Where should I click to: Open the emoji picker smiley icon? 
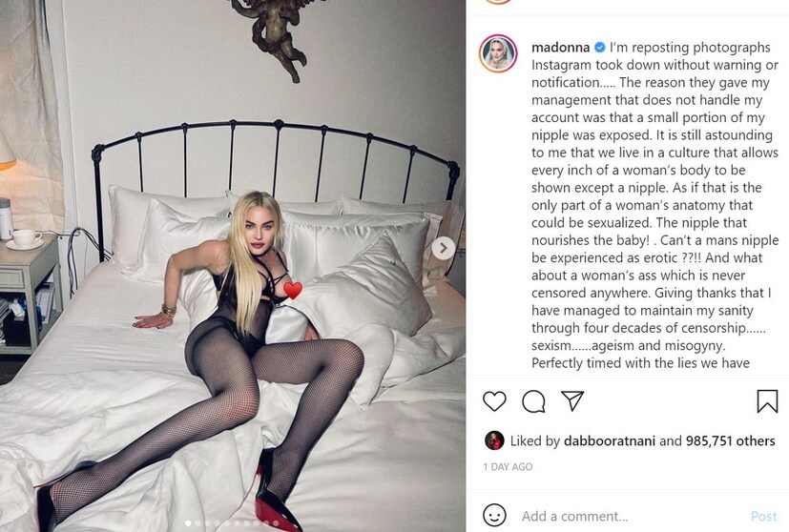click(494, 516)
